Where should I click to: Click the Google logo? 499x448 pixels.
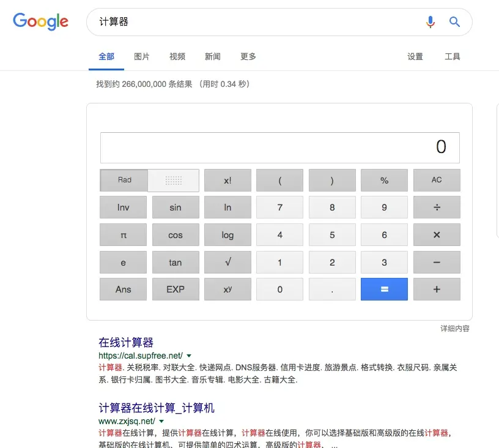[x=40, y=21]
